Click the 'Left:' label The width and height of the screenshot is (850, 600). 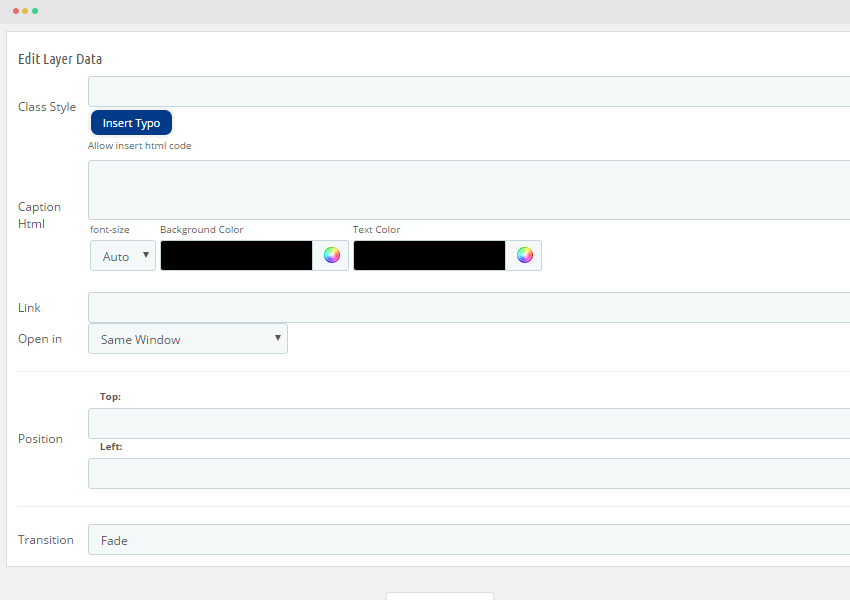111,447
